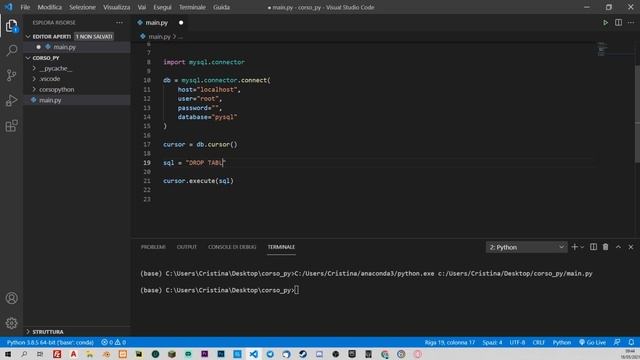640x360 pixels.
Task: Open the Run and Debug view
Action: pos(11,100)
